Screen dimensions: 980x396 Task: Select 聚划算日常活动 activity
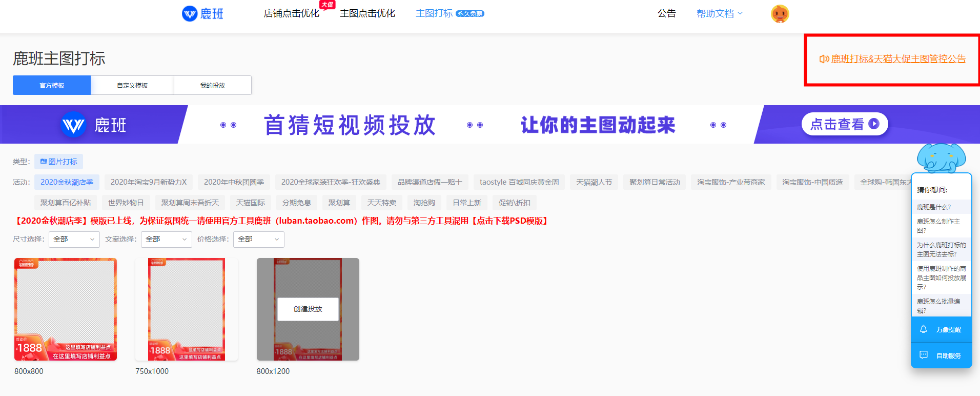pos(655,182)
